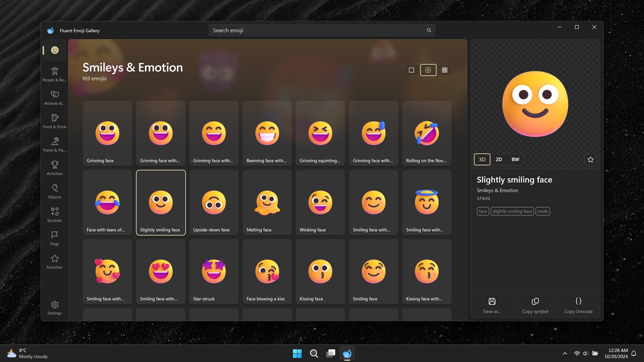
Task: Click the Search emoji input field
Action: click(x=322, y=30)
